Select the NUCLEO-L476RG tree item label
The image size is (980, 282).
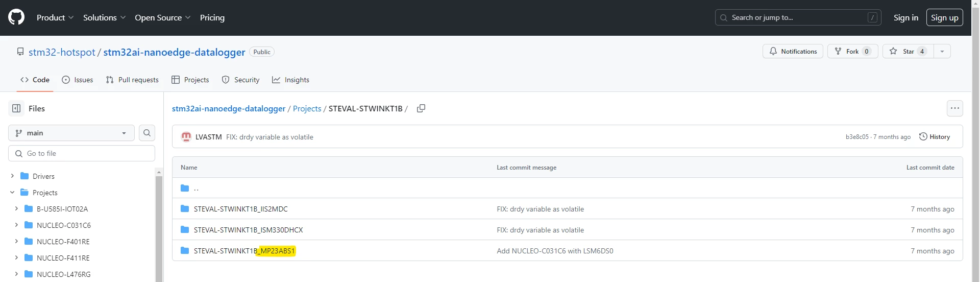coord(64,274)
